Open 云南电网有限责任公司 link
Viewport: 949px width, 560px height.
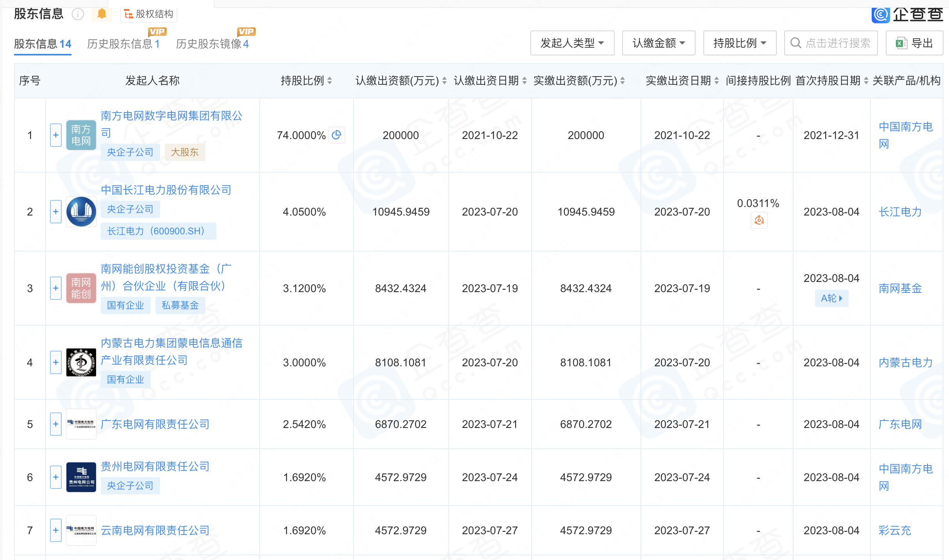[155, 530]
